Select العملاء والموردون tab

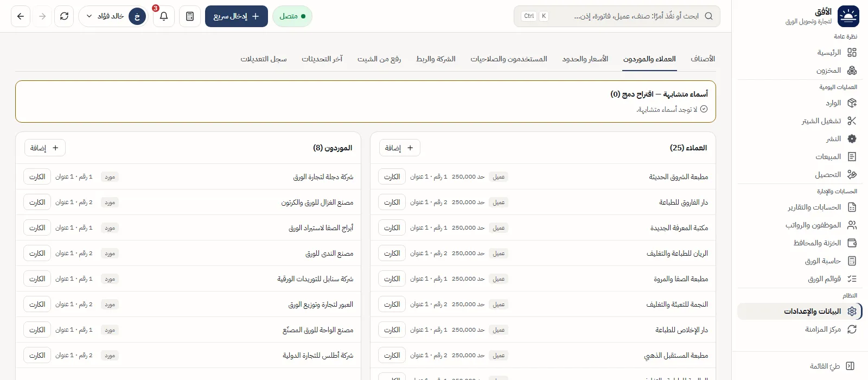coord(649,59)
